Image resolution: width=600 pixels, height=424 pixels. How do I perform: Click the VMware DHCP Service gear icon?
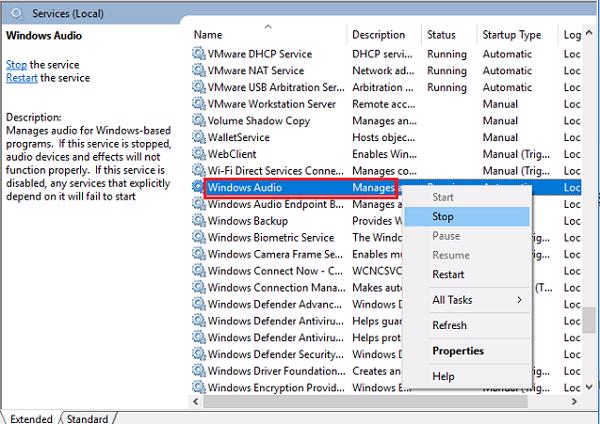coord(199,54)
